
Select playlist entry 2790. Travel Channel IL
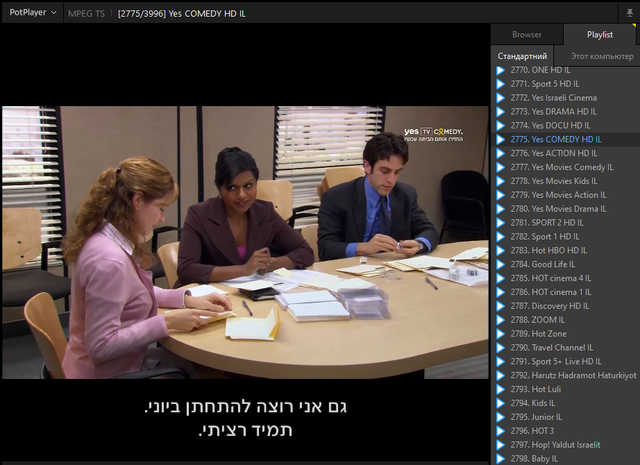point(566,348)
